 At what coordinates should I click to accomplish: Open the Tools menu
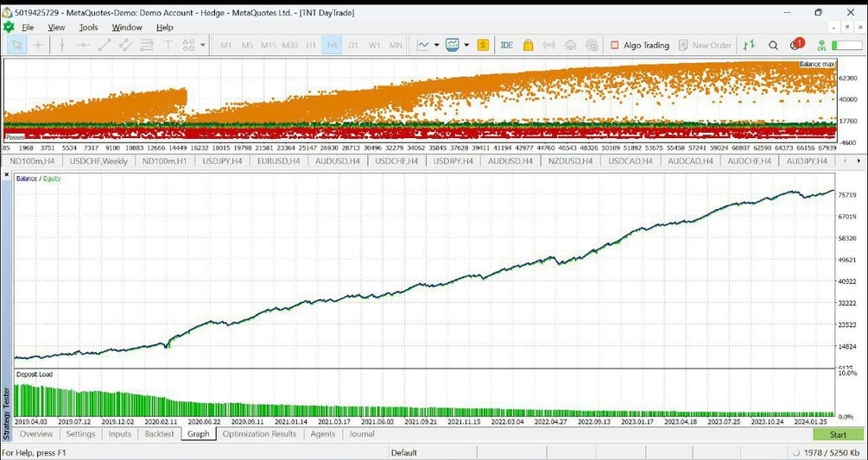coord(88,27)
